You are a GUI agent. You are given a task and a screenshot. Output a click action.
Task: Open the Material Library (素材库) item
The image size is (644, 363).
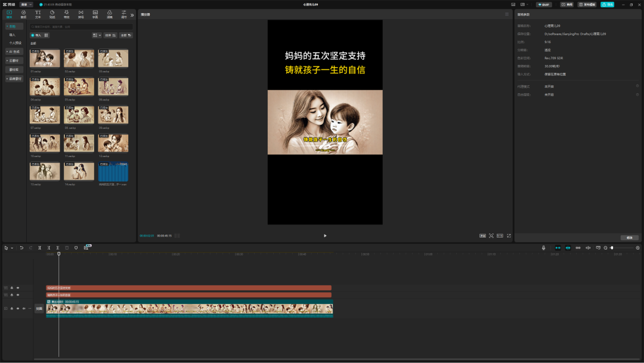[x=14, y=69]
